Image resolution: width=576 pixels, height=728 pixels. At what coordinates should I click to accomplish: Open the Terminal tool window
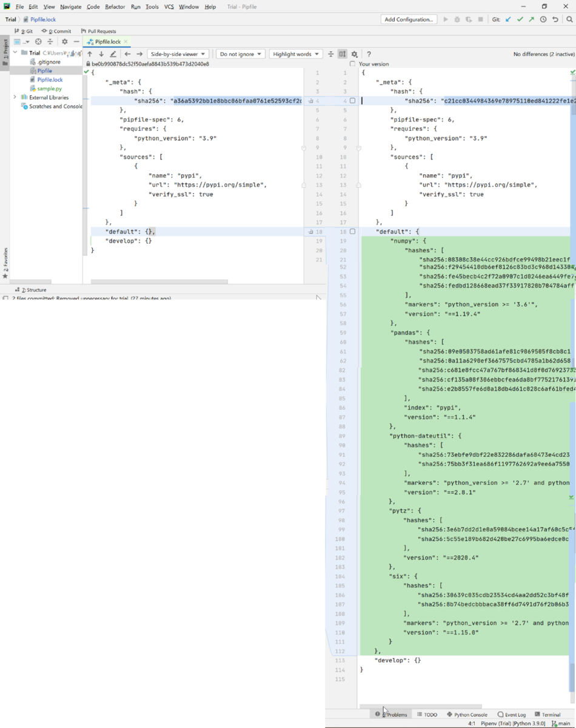548,715
